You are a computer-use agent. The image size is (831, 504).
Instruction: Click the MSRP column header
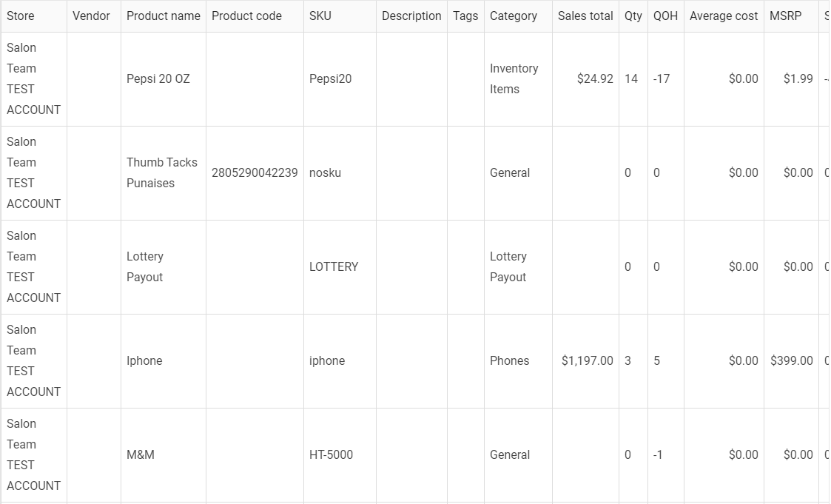[785, 16]
